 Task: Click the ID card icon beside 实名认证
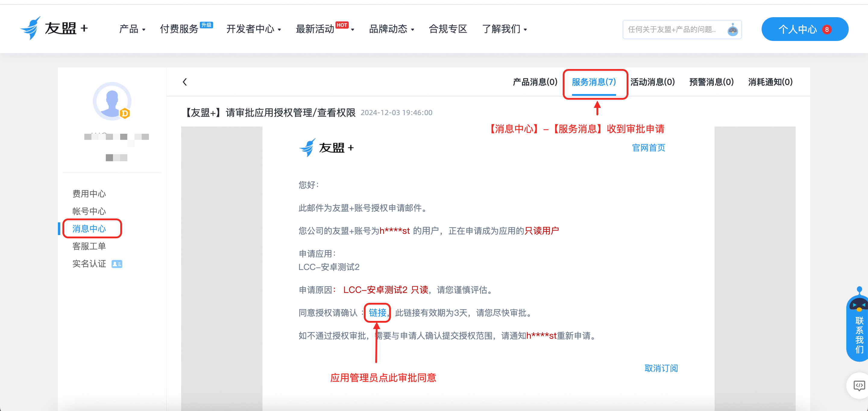(x=117, y=264)
